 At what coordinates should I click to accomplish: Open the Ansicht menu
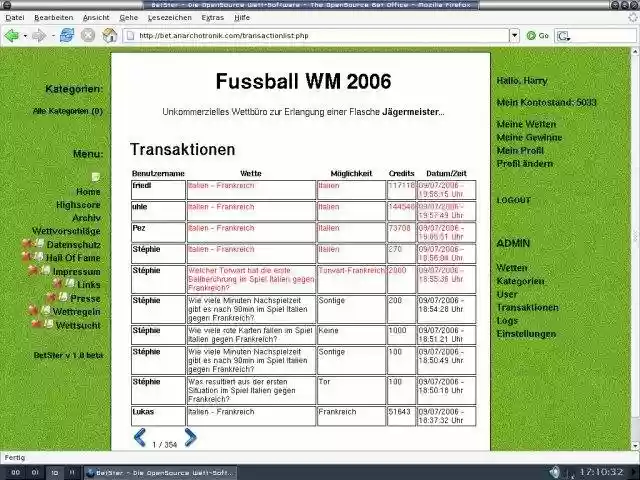tap(96, 18)
